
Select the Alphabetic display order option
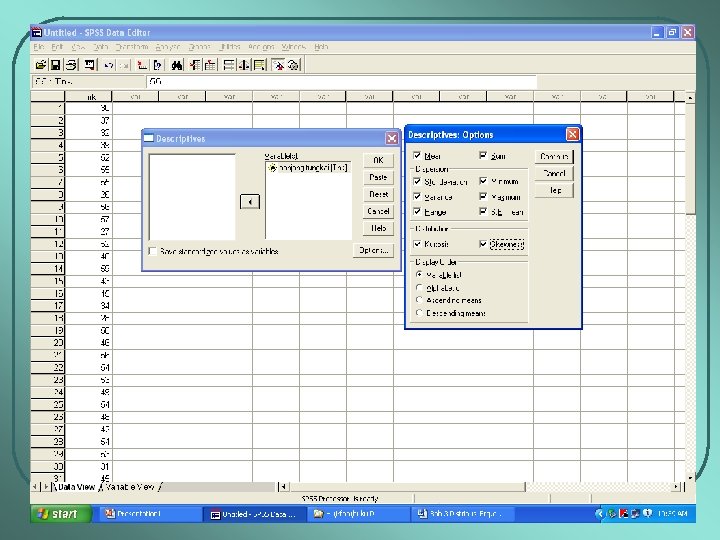[x=418, y=287]
